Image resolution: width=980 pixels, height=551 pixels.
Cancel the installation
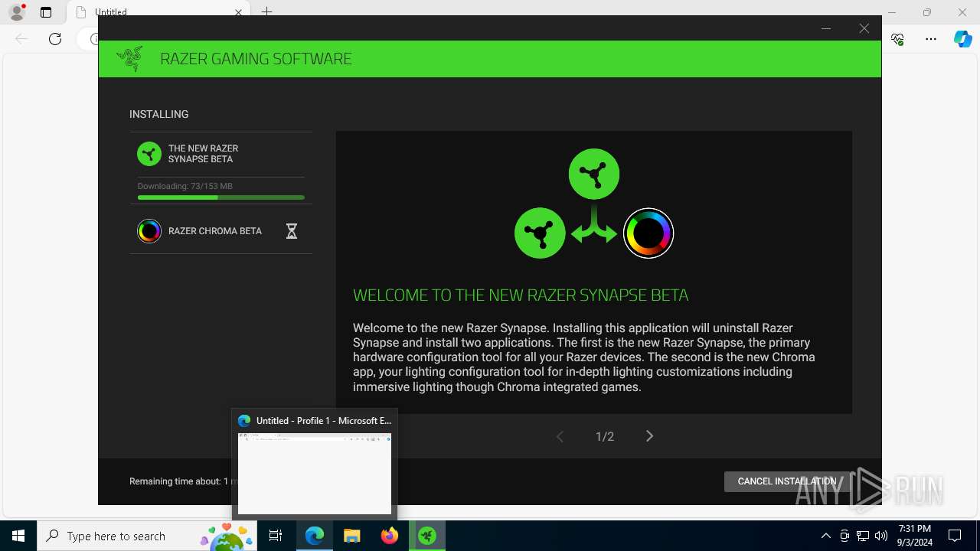(787, 481)
